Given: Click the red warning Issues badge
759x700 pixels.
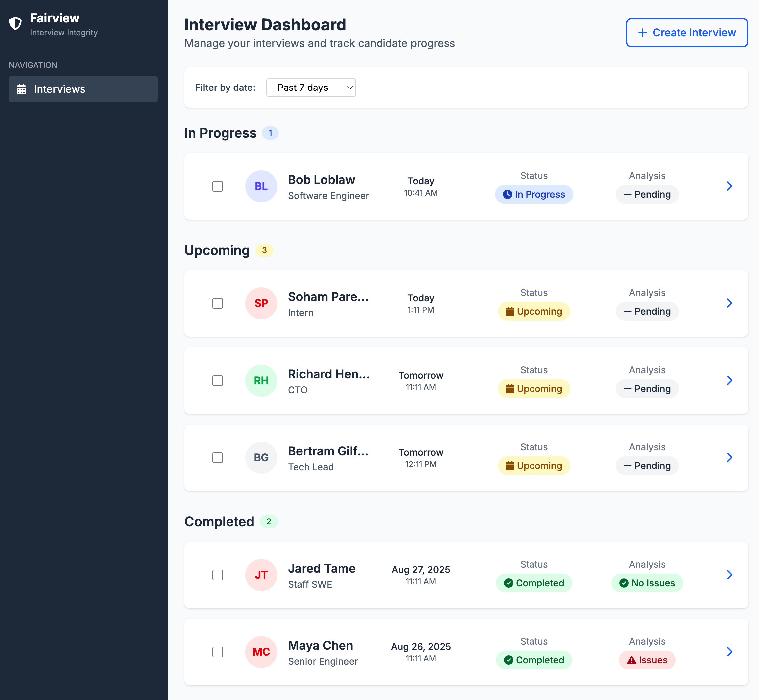Looking at the screenshot, I should [647, 660].
